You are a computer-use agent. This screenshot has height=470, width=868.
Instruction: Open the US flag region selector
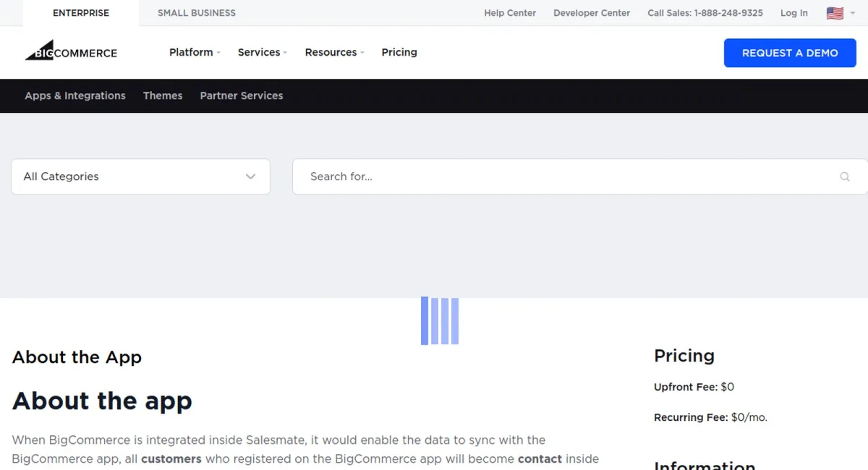pyautogui.click(x=835, y=13)
